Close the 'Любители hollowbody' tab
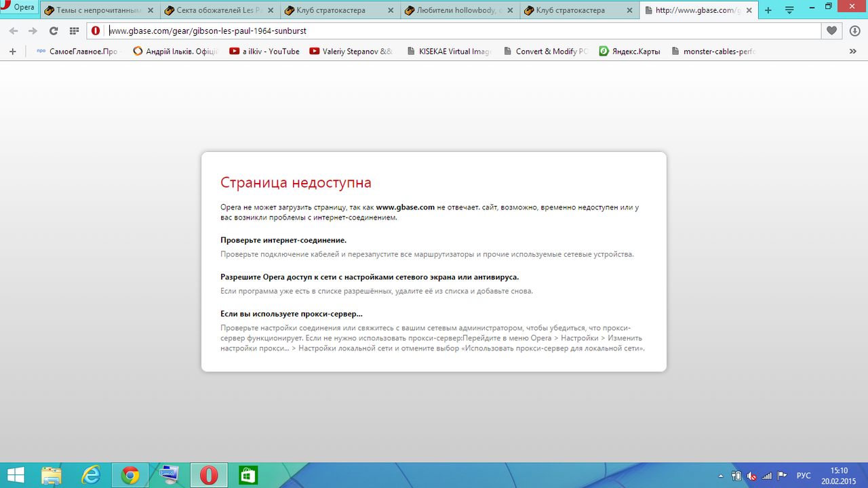The image size is (868, 488). tap(510, 10)
